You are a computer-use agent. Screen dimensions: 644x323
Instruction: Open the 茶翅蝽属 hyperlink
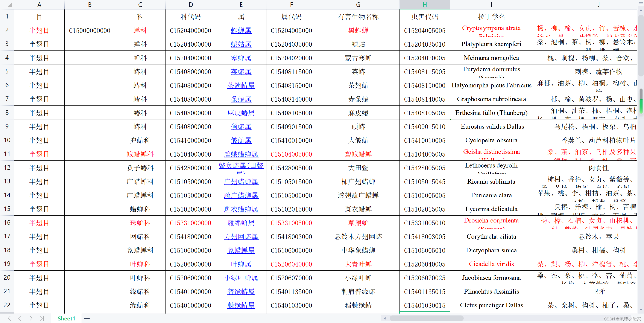[x=241, y=85]
